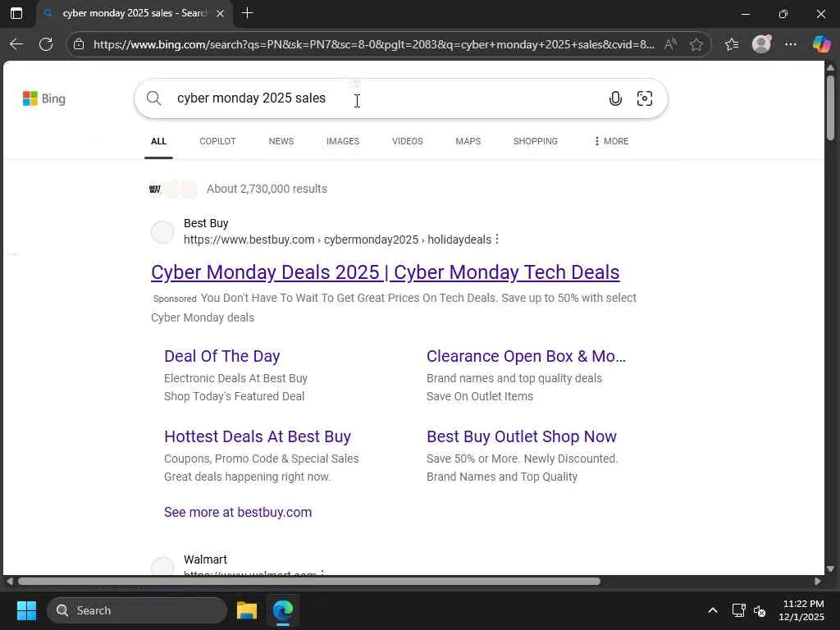
Task: Open Hottest Deals At Best Buy
Action: (257, 436)
